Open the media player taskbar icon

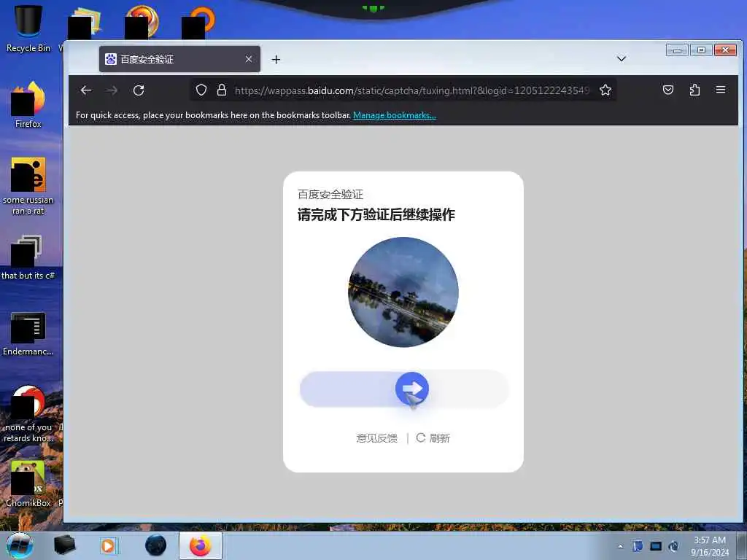pos(109,545)
